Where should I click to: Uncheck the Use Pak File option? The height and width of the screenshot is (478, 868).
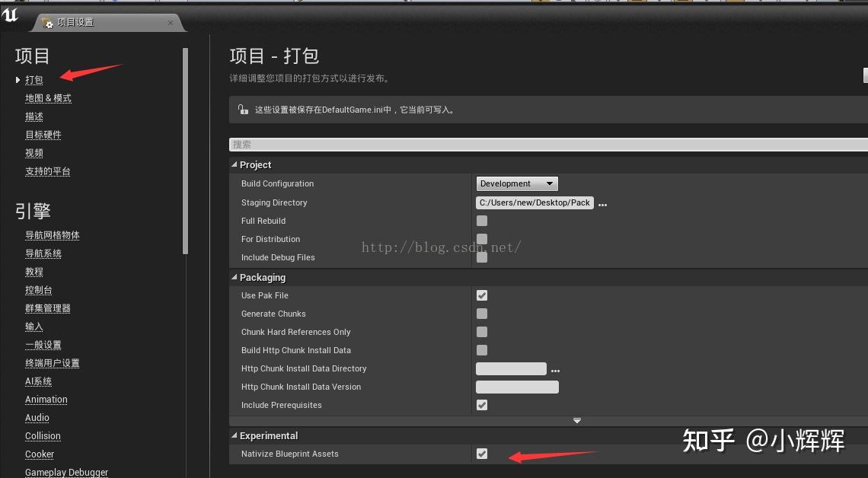click(482, 295)
